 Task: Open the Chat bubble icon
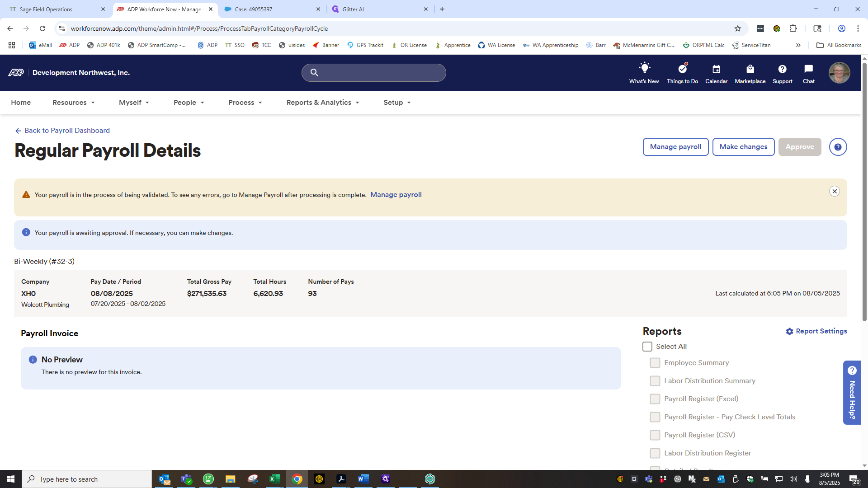click(808, 69)
